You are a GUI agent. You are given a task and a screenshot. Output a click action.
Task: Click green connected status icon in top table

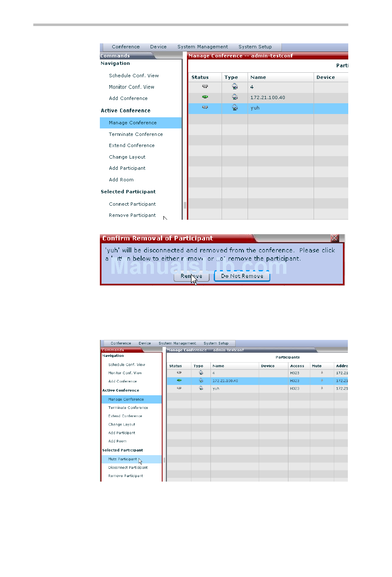[205, 97]
